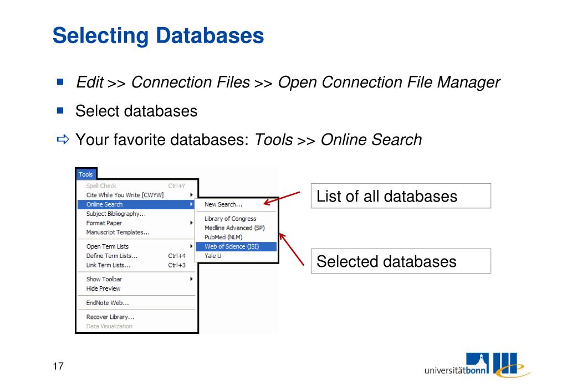The image size is (567, 392).
Task: Choose the Online Search menu item
Action: 136,204
